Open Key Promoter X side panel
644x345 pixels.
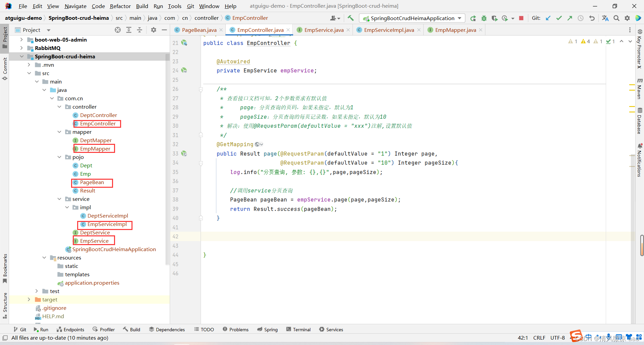640,49
